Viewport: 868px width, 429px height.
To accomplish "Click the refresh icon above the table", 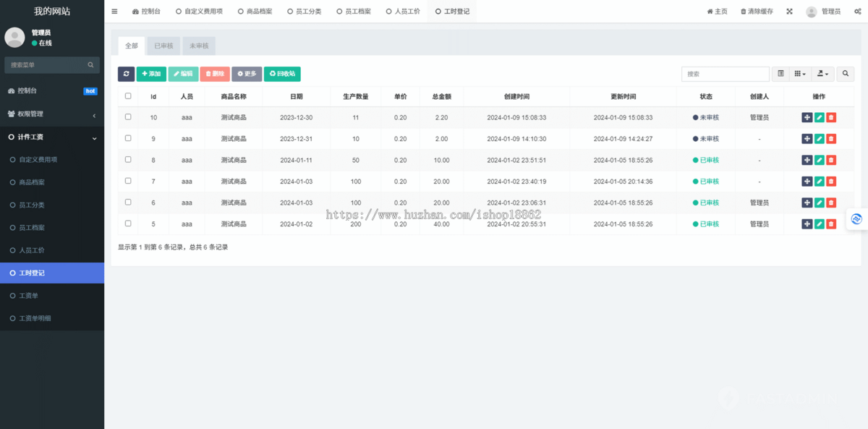I will click(127, 74).
